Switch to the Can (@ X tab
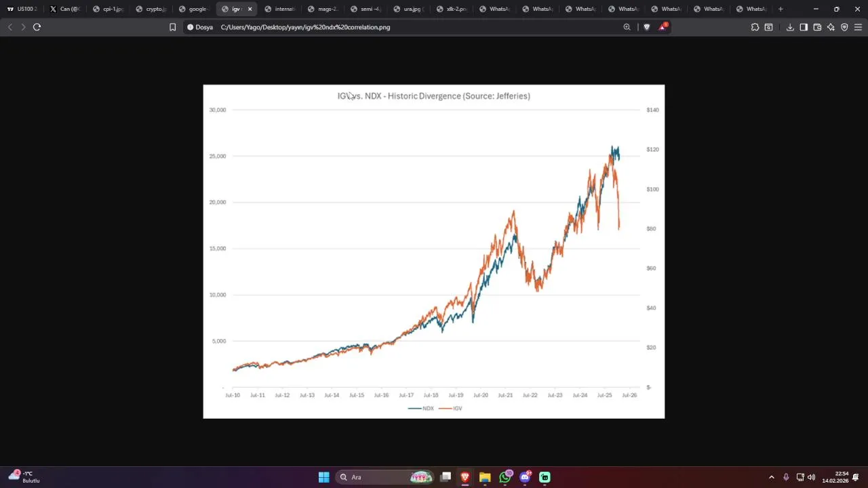 (65, 9)
